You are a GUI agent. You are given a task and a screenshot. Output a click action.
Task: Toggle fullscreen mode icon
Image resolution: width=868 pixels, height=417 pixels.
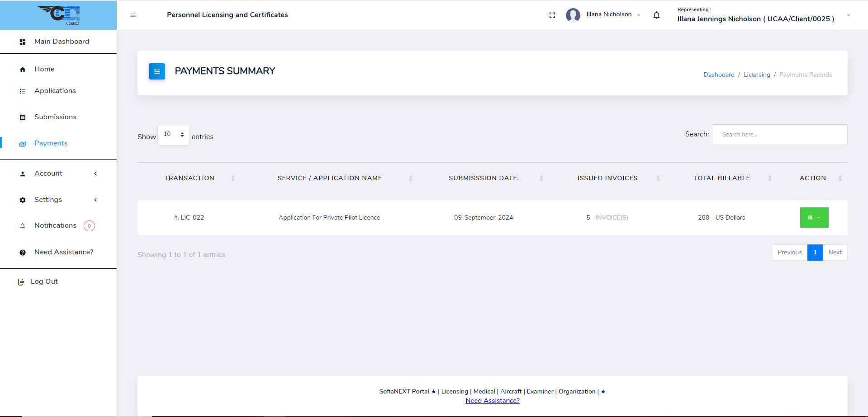552,15
